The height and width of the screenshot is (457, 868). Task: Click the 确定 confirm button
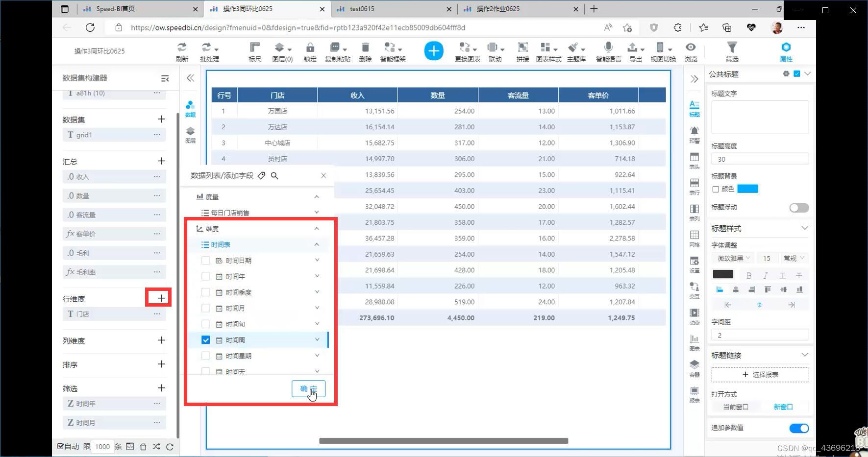point(309,389)
